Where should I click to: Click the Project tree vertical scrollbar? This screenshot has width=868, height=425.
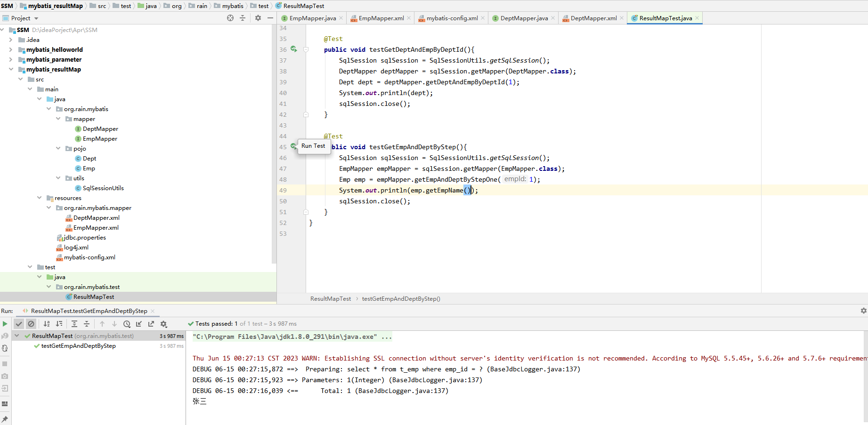tap(274, 144)
